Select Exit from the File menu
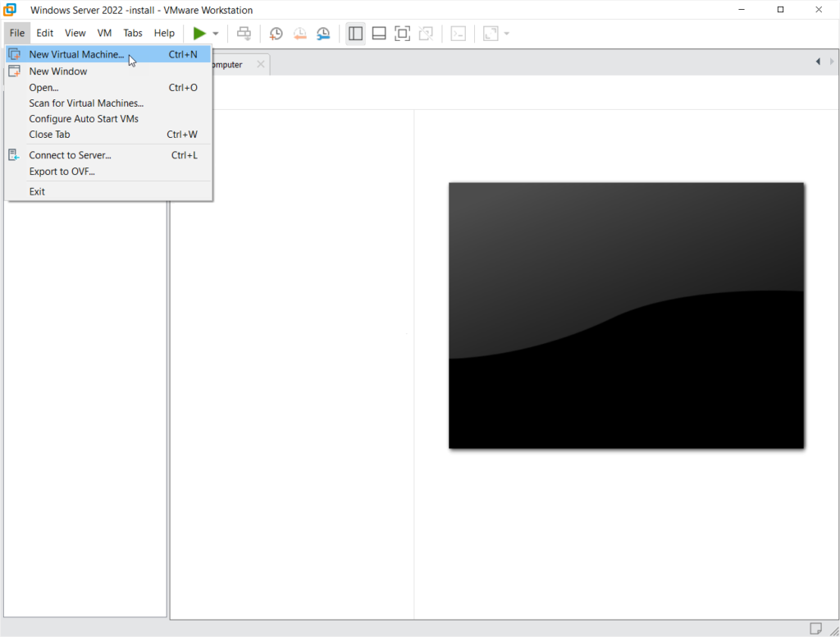The image size is (840, 637). (x=108, y=191)
